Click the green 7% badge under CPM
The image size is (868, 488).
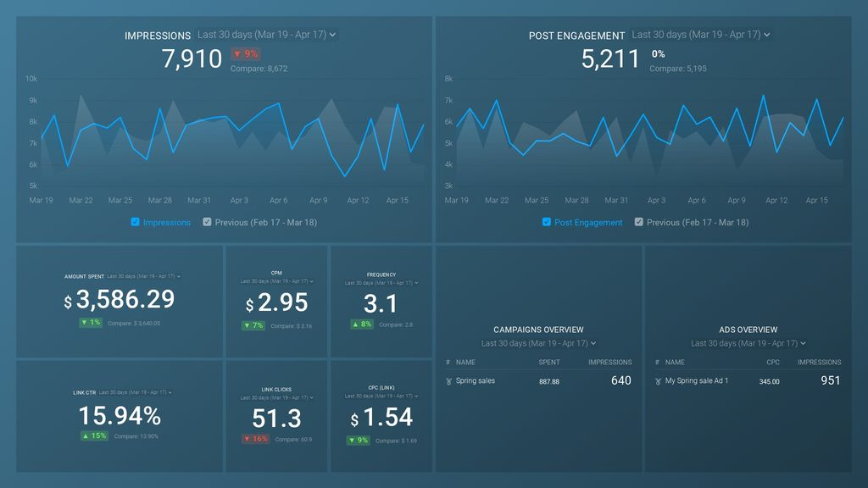(x=253, y=325)
